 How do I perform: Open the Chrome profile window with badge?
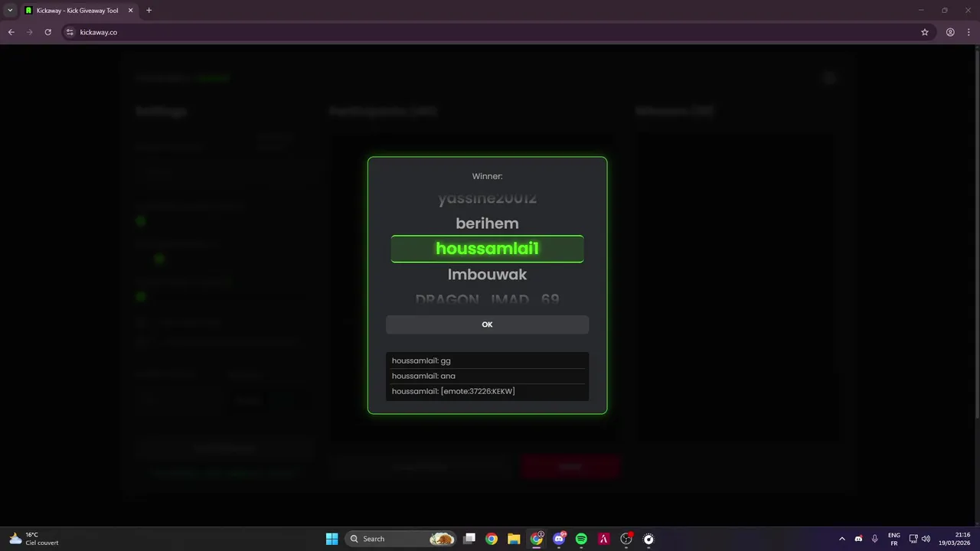[x=537, y=539]
